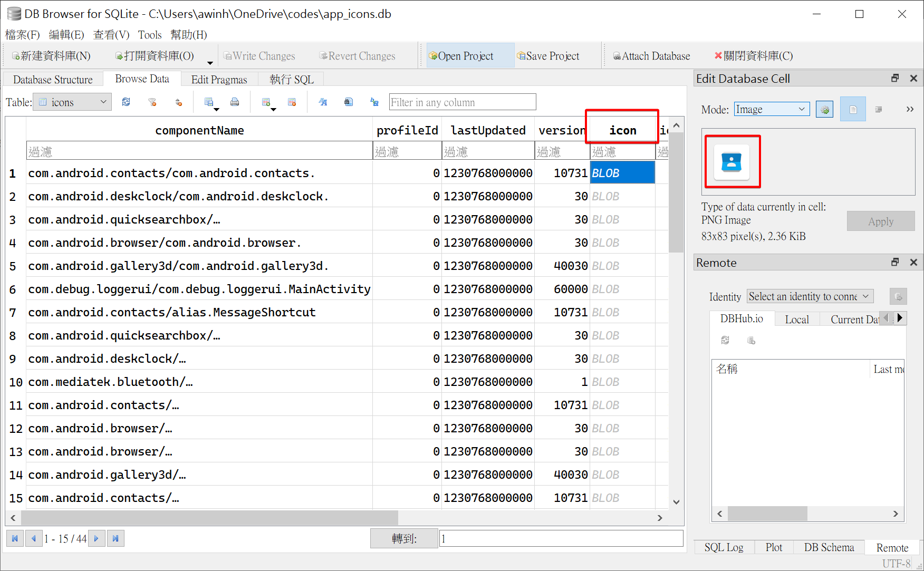
Task: Click the Attach Database toolbar button
Action: [651, 56]
